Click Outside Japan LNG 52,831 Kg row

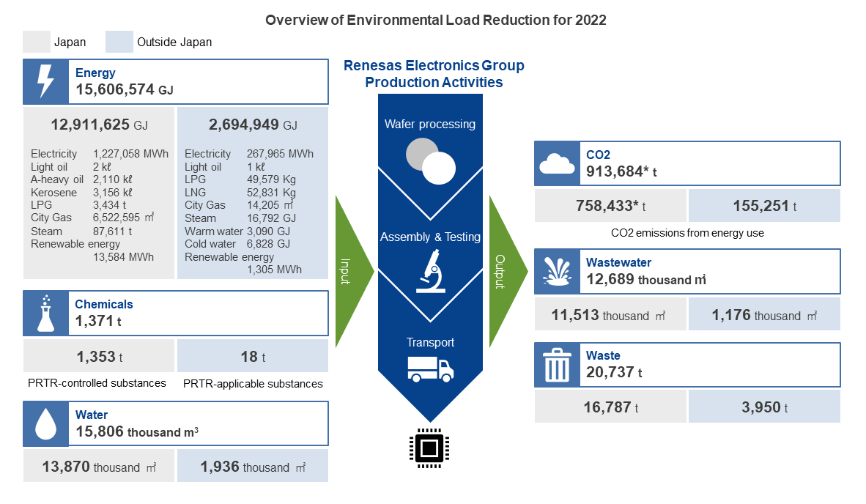240,193
